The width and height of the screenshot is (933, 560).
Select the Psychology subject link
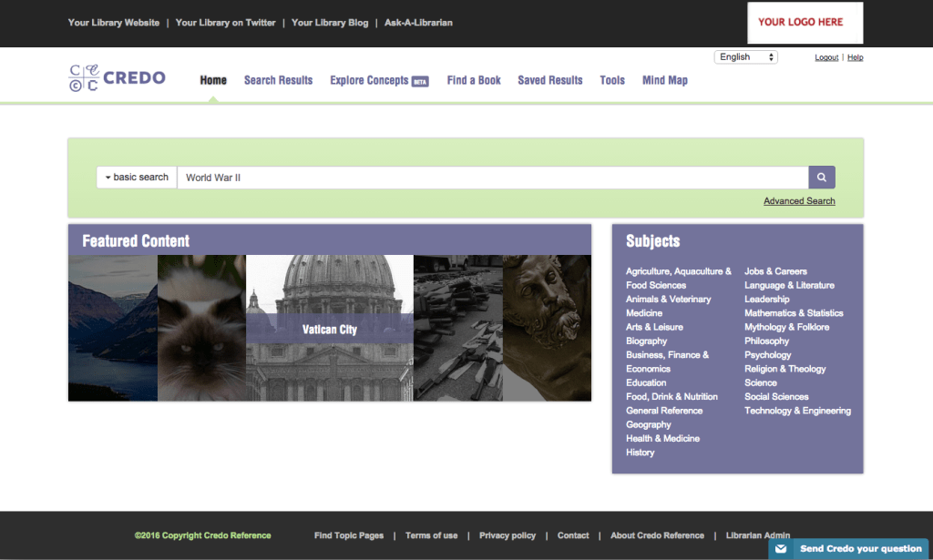(767, 355)
